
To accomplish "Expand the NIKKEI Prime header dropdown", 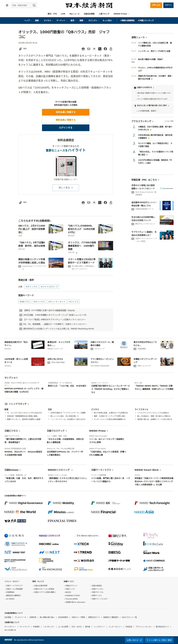I will 121,14.
